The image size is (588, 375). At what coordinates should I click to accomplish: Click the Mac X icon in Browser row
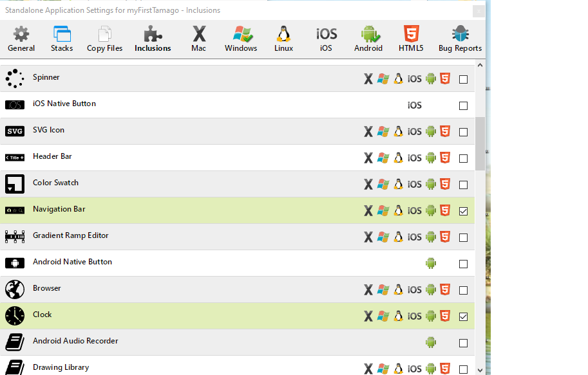[x=368, y=289]
